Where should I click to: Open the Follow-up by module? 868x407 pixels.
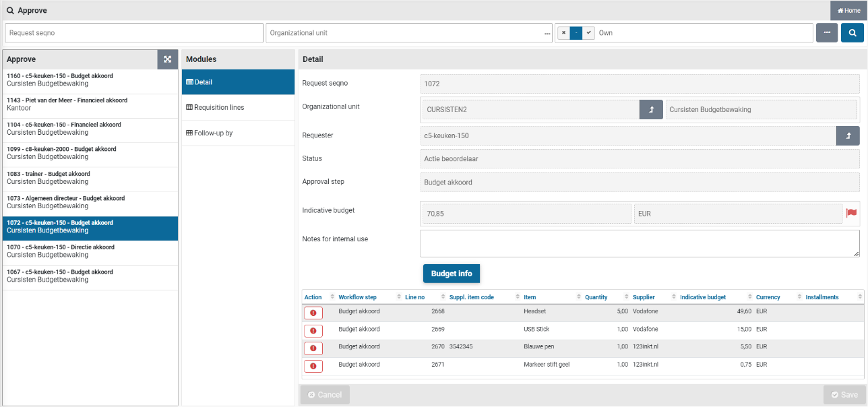(213, 133)
